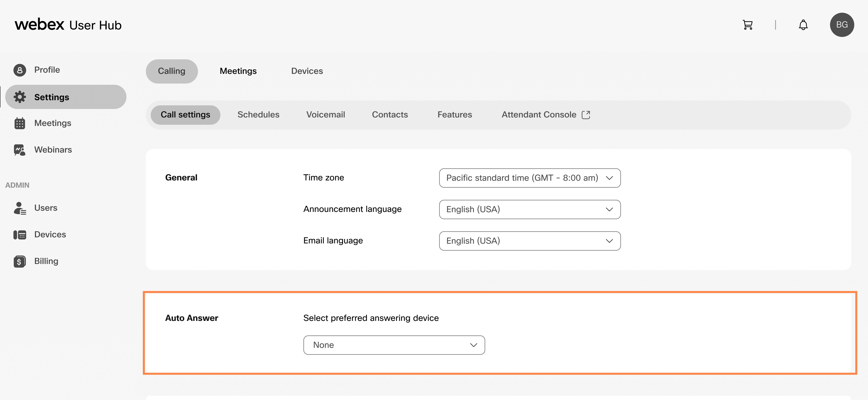
Task: Go to the Contacts sub-tab
Action: tap(390, 115)
